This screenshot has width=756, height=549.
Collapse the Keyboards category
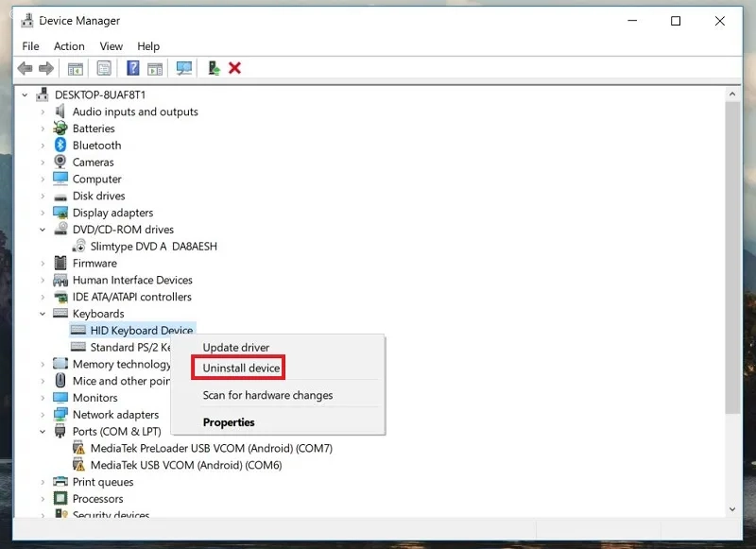(x=43, y=314)
